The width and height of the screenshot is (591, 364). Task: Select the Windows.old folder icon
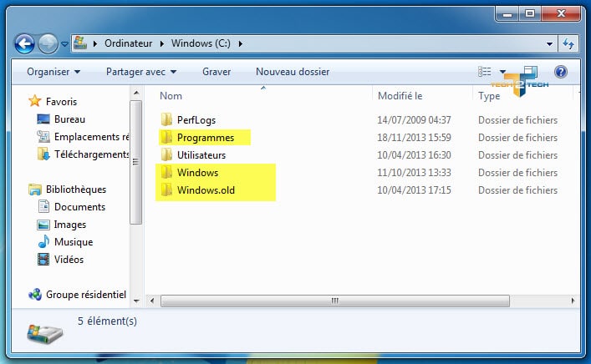[x=166, y=190]
